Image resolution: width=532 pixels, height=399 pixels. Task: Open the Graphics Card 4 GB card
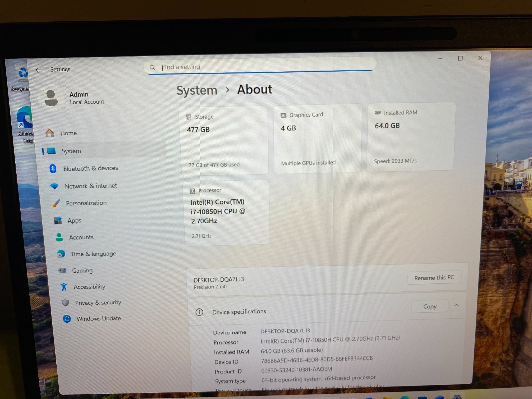coord(317,138)
